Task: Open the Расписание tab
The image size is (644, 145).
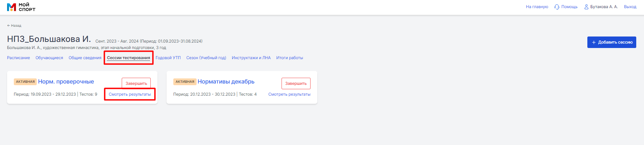Action: pyautogui.click(x=19, y=58)
